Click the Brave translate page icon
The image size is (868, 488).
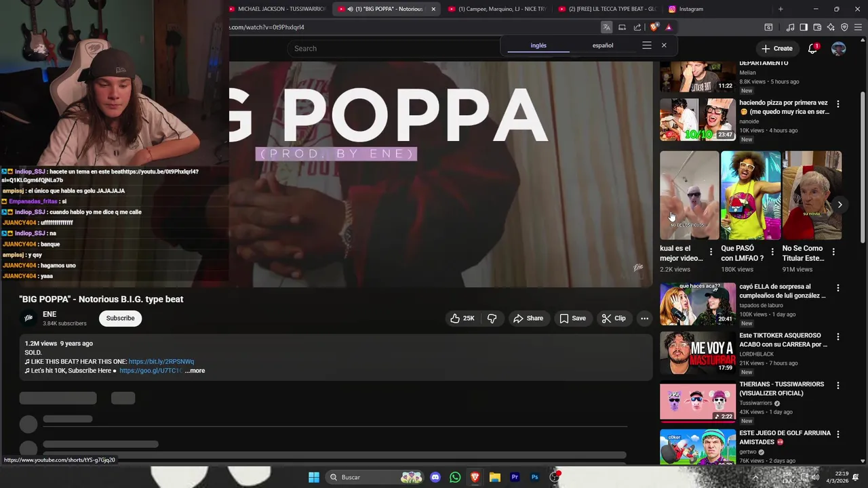pyautogui.click(x=606, y=27)
